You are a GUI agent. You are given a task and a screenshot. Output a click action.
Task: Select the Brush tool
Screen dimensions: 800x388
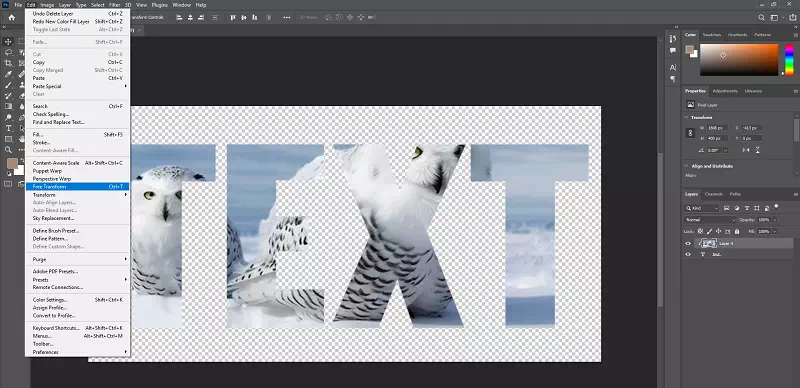click(x=9, y=85)
